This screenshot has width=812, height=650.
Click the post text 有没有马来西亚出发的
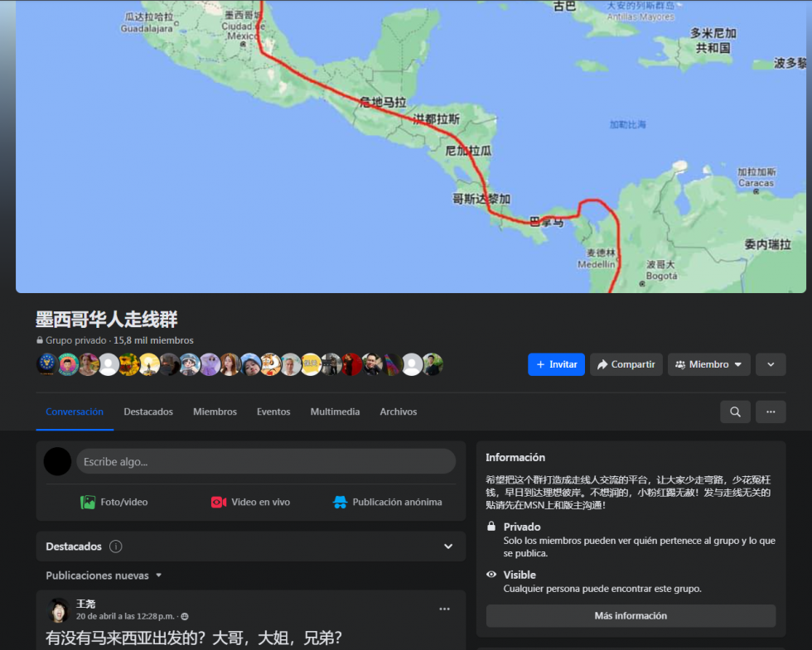pos(194,638)
